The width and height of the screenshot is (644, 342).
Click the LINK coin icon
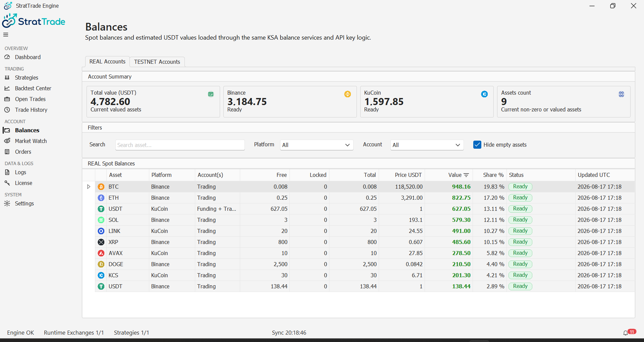point(101,231)
